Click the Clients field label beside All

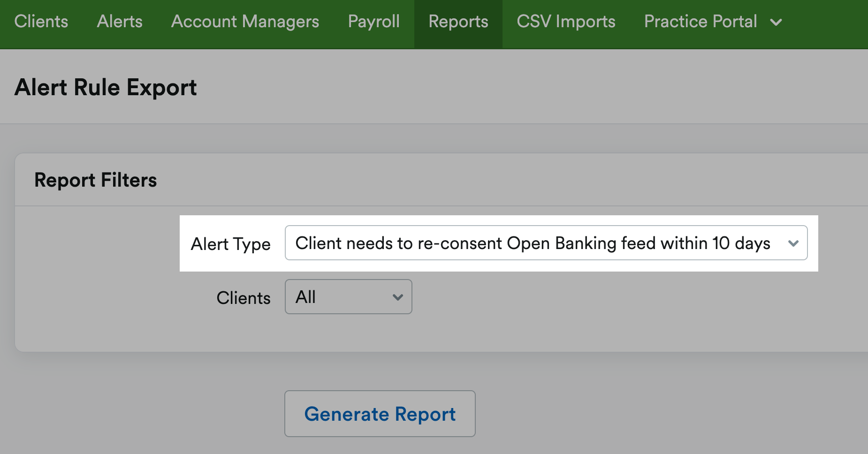(x=244, y=298)
